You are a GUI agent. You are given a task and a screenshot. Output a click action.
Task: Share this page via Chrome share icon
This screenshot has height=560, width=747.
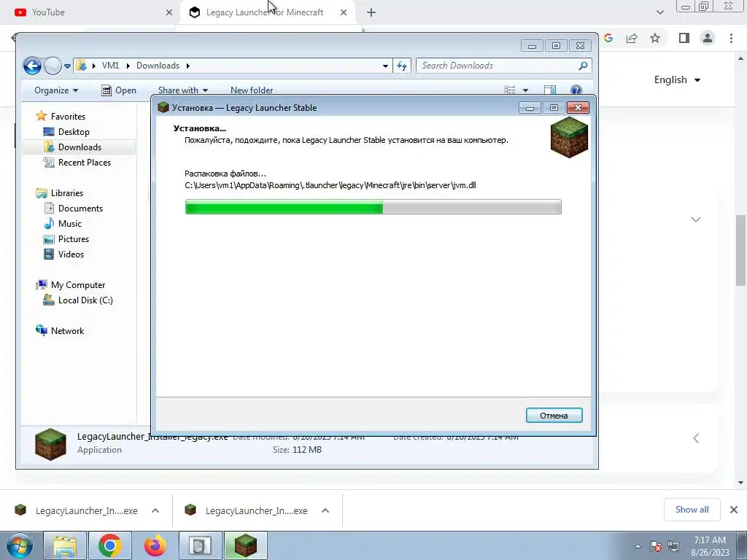[632, 38]
